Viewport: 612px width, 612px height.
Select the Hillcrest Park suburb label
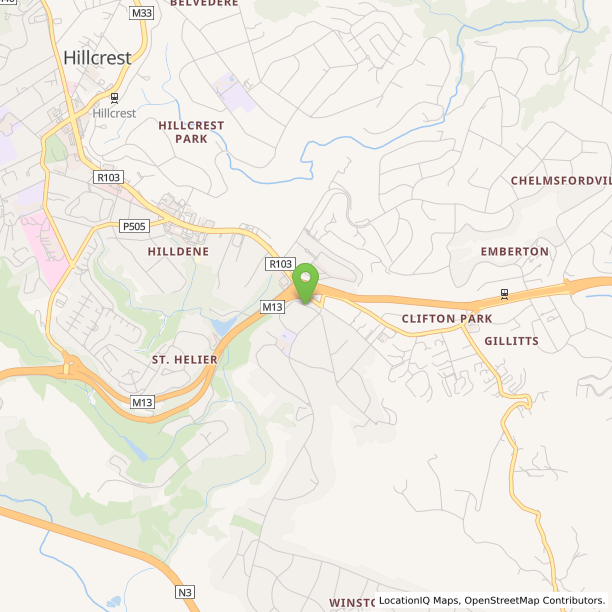[x=191, y=132]
